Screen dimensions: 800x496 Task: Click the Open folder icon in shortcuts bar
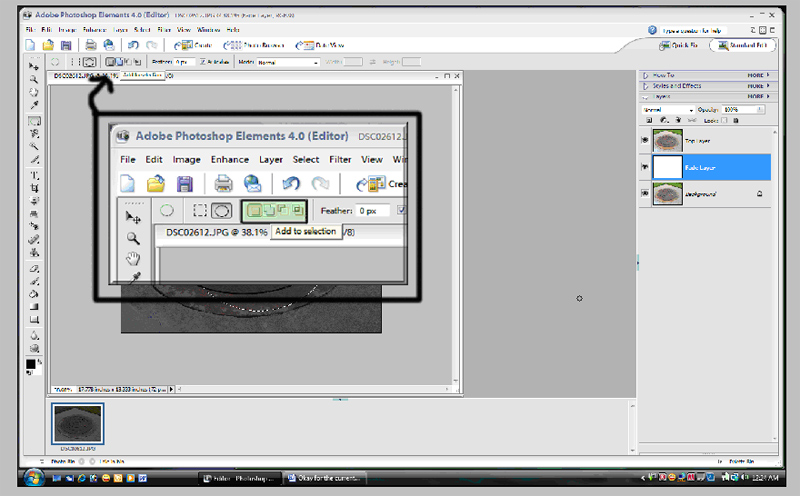(x=48, y=45)
